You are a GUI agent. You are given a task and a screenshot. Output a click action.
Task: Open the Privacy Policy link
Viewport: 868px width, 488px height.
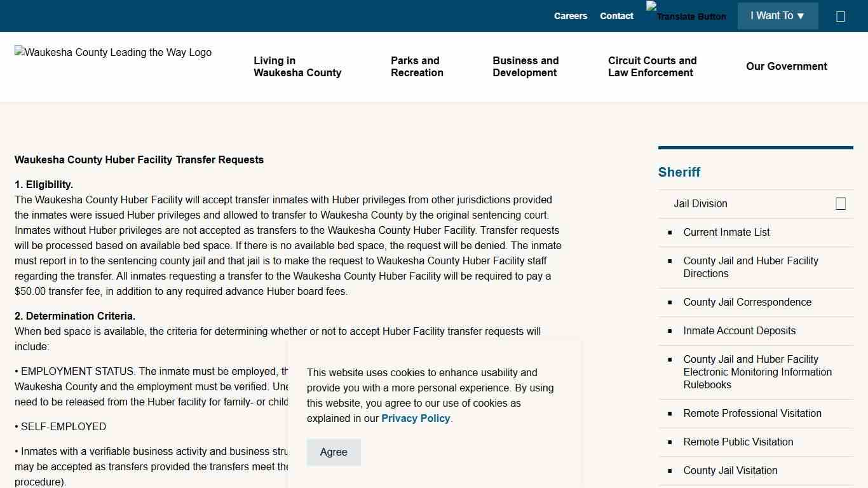pyautogui.click(x=416, y=418)
